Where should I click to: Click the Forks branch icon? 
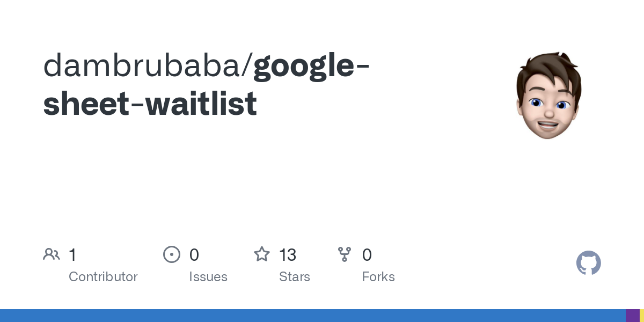click(x=345, y=254)
